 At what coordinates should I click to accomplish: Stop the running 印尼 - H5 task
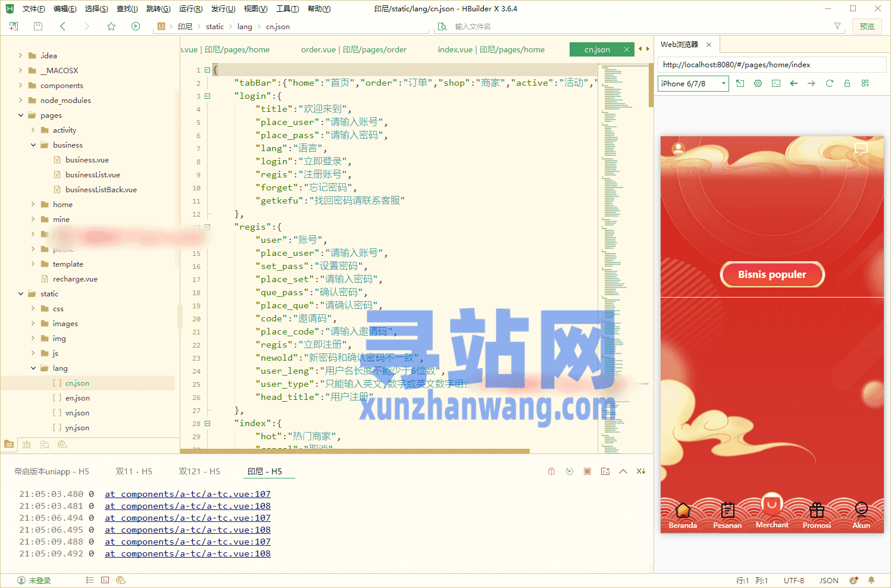pyautogui.click(x=587, y=471)
